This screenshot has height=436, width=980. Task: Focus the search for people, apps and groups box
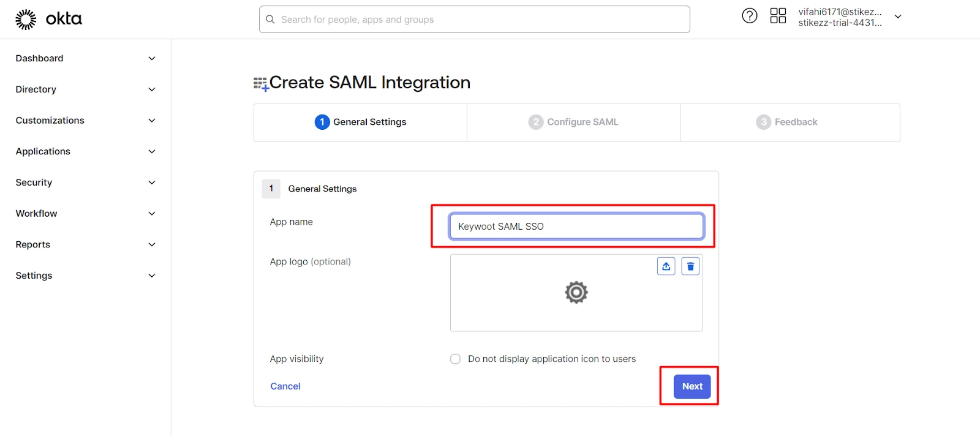click(475, 20)
